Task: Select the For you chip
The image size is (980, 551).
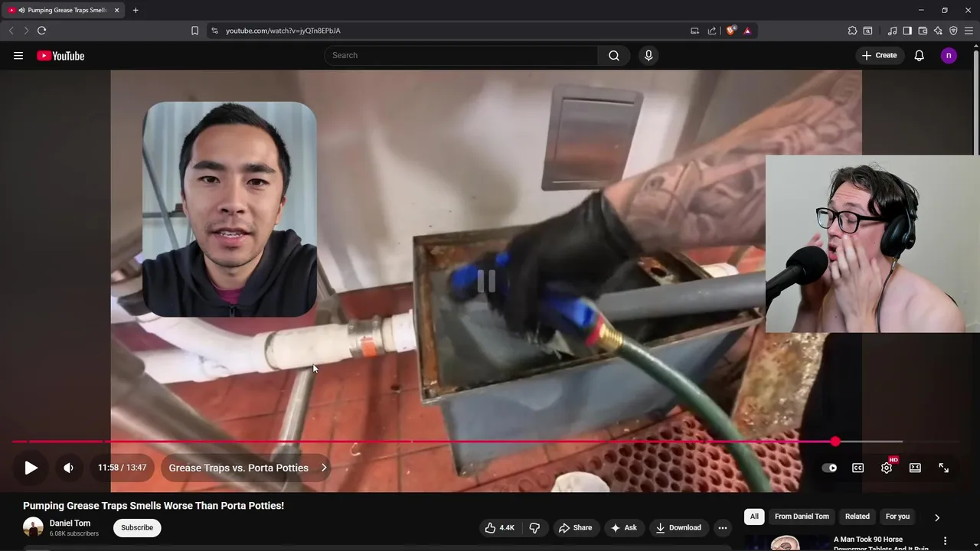Action: point(897,517)
